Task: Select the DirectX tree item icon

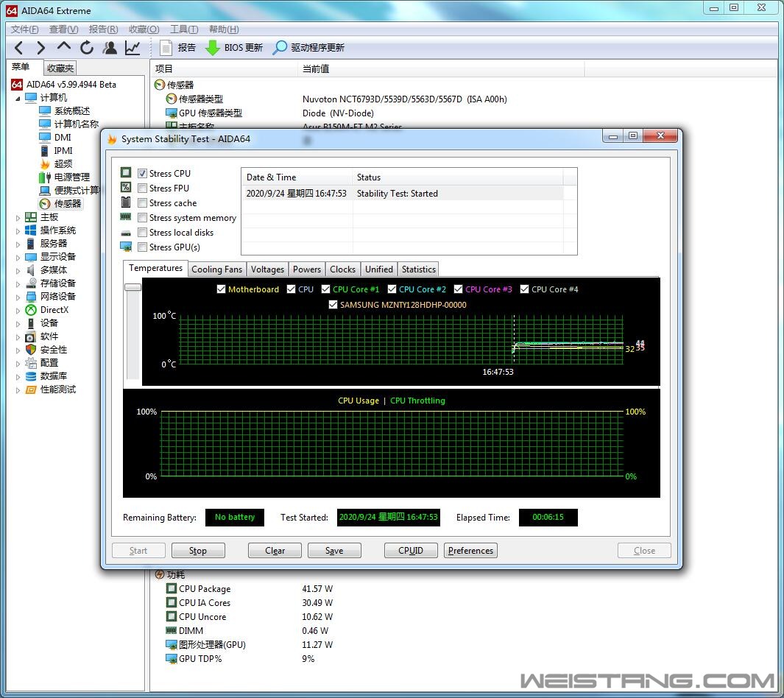Action: coord(31,310)
